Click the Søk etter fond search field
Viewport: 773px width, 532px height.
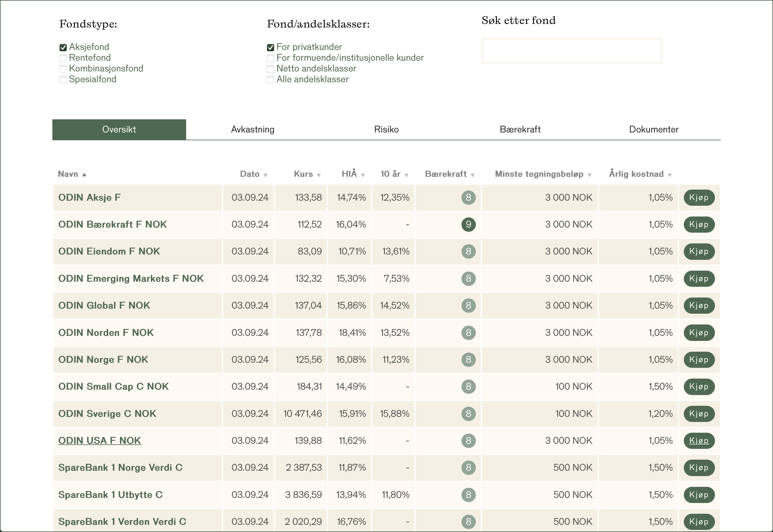point(571,51)
